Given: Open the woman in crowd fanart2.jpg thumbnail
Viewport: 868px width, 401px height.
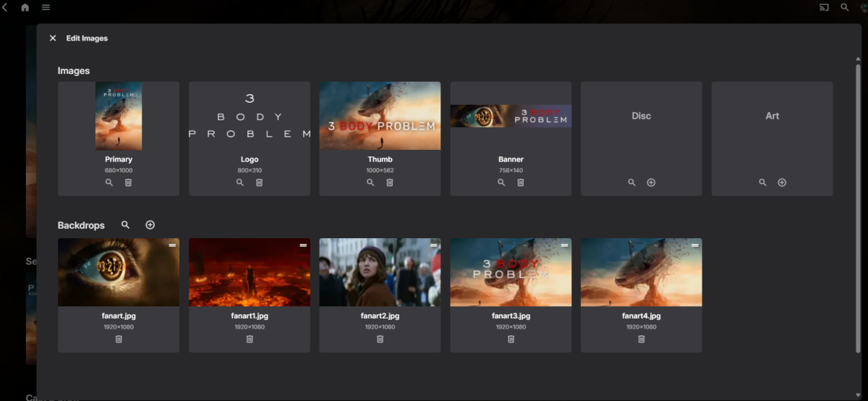Looking at the screenshot, I should [380, 272].
